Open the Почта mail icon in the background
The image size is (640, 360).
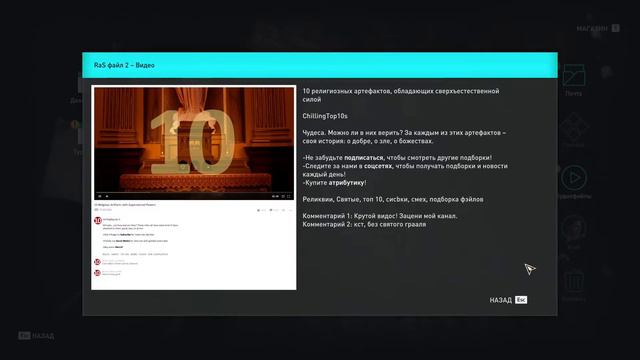click(x=573, y=76)
